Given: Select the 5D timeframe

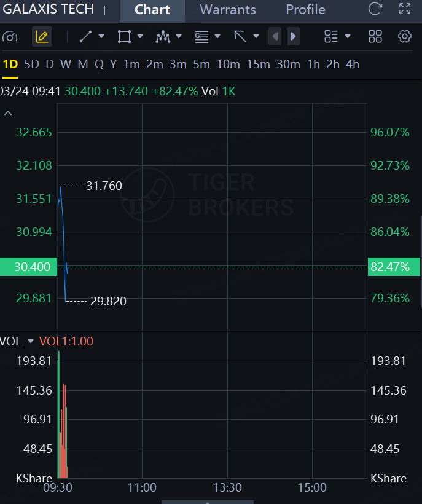Looking at the screenshot, I should point(31,64).
